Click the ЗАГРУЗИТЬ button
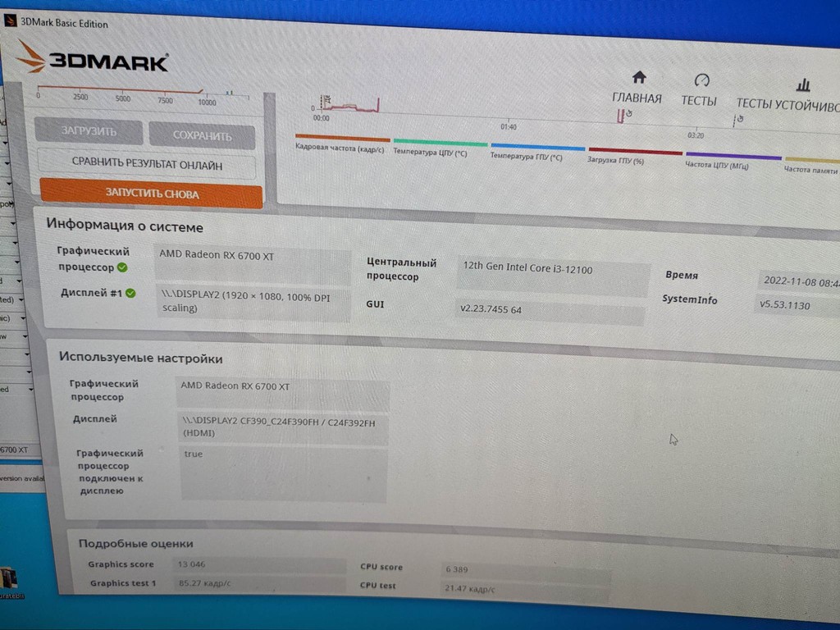This screenshot has width=840, height=630. [89, 131]
